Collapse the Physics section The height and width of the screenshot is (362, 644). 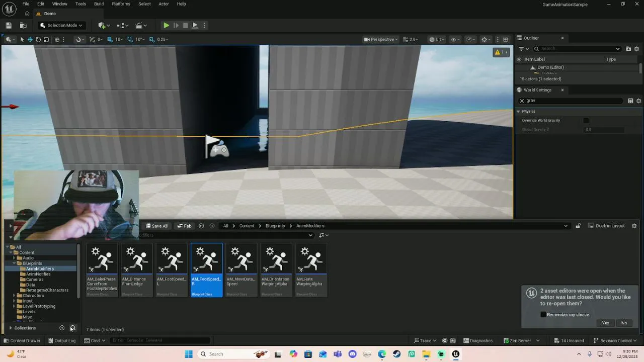518,111
